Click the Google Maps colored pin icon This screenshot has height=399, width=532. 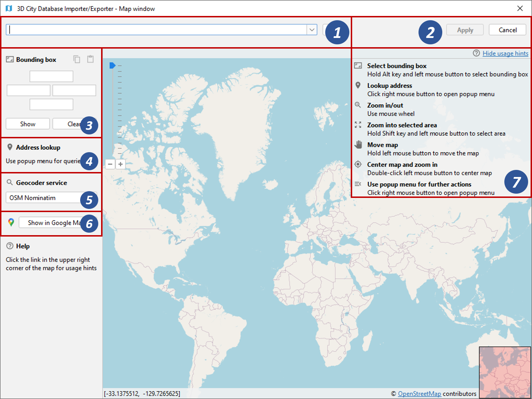pyautogui.click(x=11, y=222)
